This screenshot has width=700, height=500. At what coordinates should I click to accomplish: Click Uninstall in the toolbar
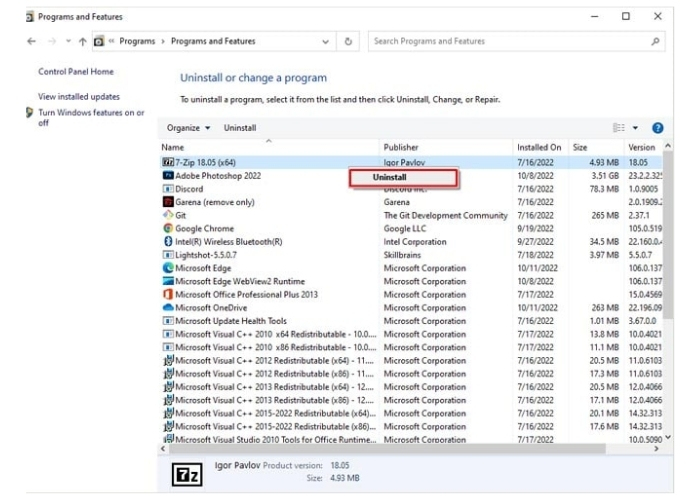pos(240,128)
